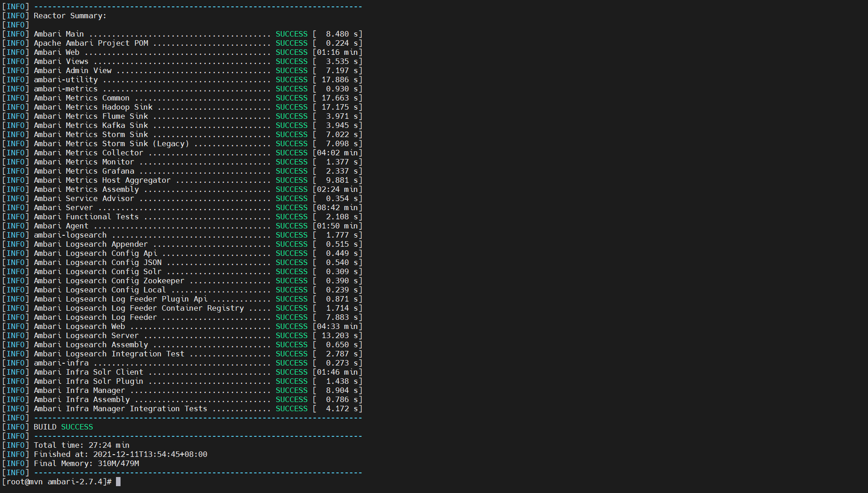868x493 pixels.
Task: Click 'Ambari Metrics Collector' module name
Action: click(89, 153)
